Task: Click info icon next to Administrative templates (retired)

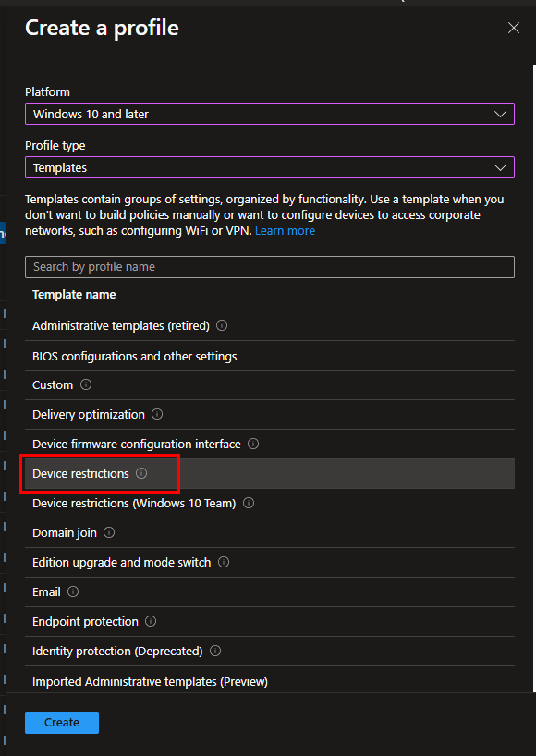Action: click(222, 326)
